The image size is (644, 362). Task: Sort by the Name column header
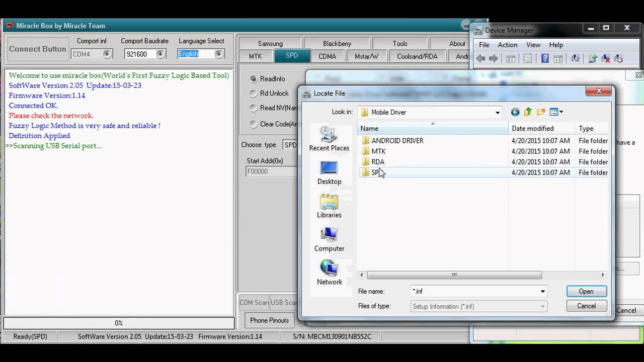[x=433, y=129]
